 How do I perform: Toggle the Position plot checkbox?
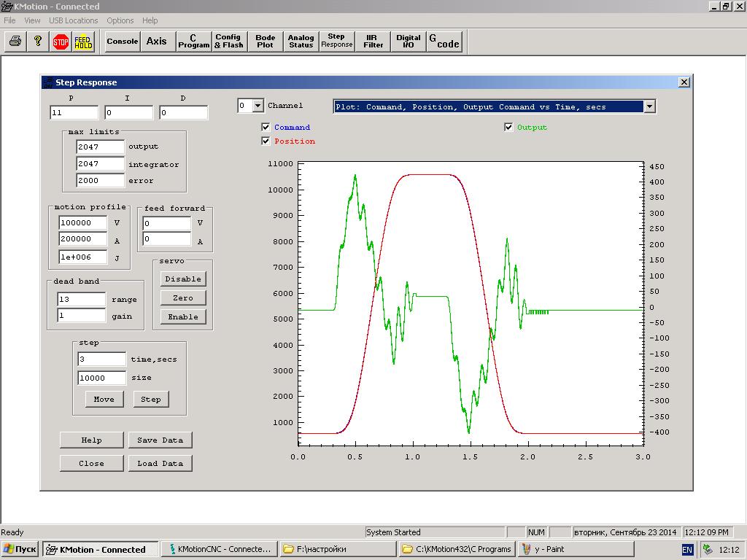click(x=266, y=141)
